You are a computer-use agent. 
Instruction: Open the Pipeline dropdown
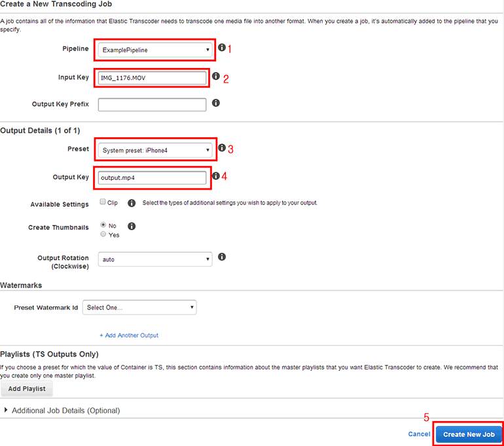click(x=155, y=50)
